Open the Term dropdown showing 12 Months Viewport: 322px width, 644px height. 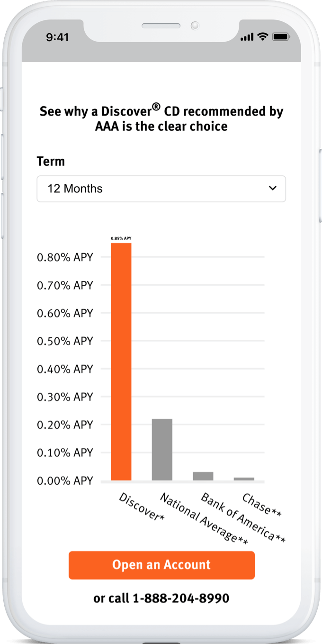[161, 189]
